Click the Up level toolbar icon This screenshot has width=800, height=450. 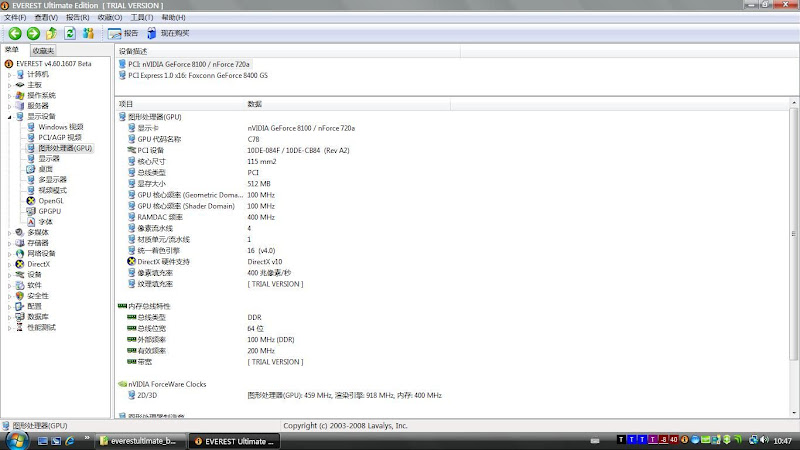(x=51, y=33)
